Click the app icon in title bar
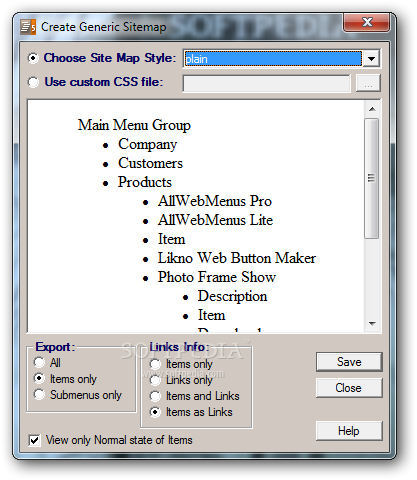The image size is (417, 480). tap(28, 27)
